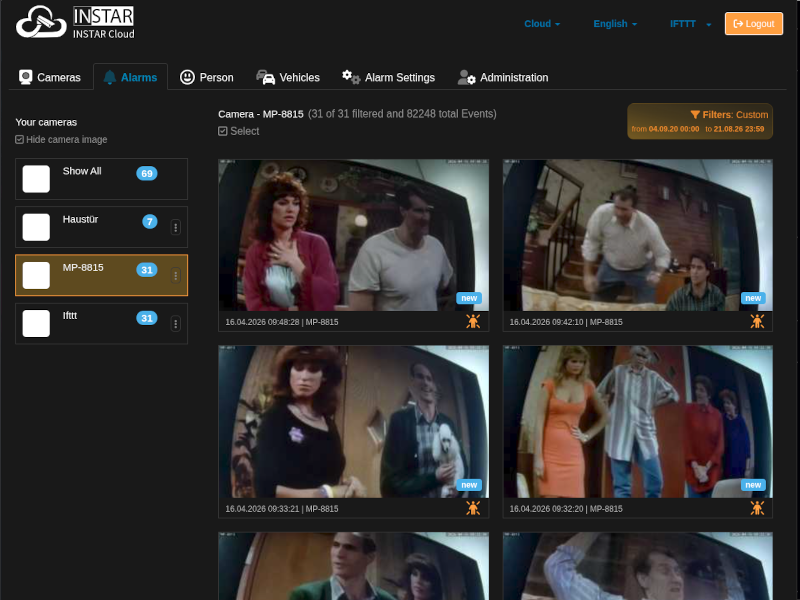This screenshot has height=600, width=800.
Task: Click the Your cameras heading
Action: point(46,122)
